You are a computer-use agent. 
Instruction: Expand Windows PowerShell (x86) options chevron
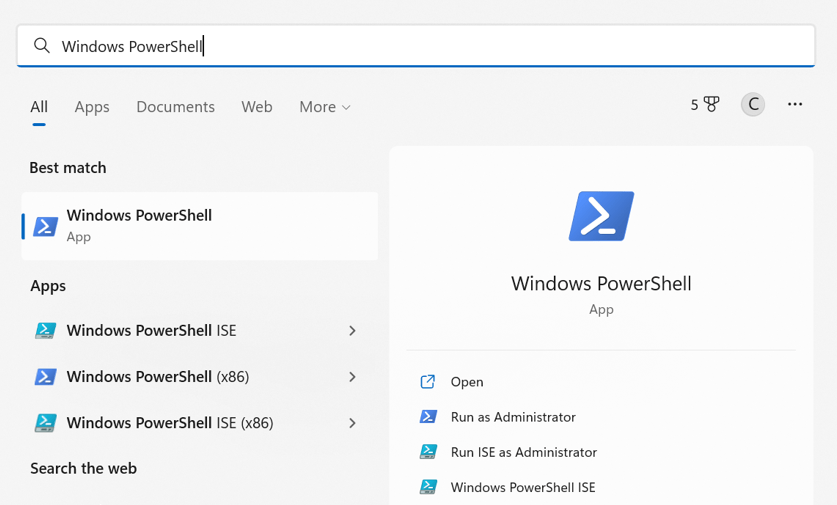click(352, 377)
